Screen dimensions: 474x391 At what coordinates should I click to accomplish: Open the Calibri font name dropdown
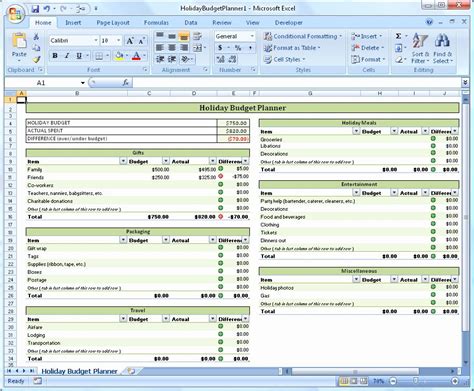(96, 40)
